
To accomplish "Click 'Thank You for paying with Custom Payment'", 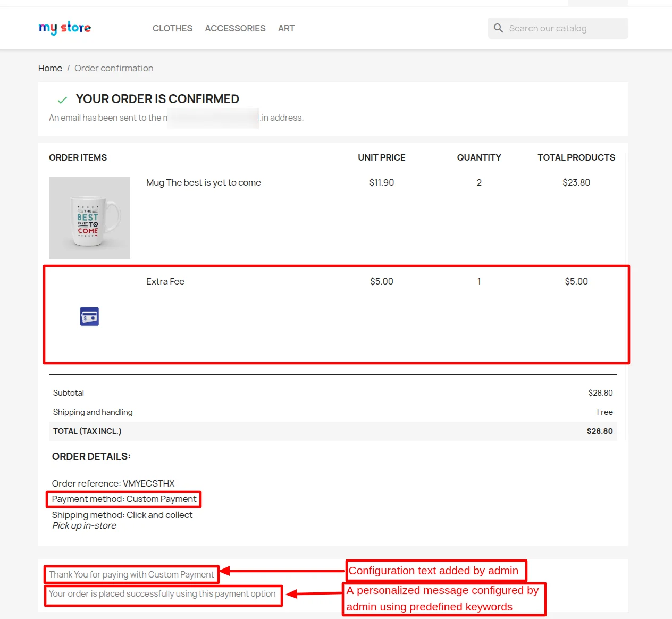I will [x=131, y=574].
